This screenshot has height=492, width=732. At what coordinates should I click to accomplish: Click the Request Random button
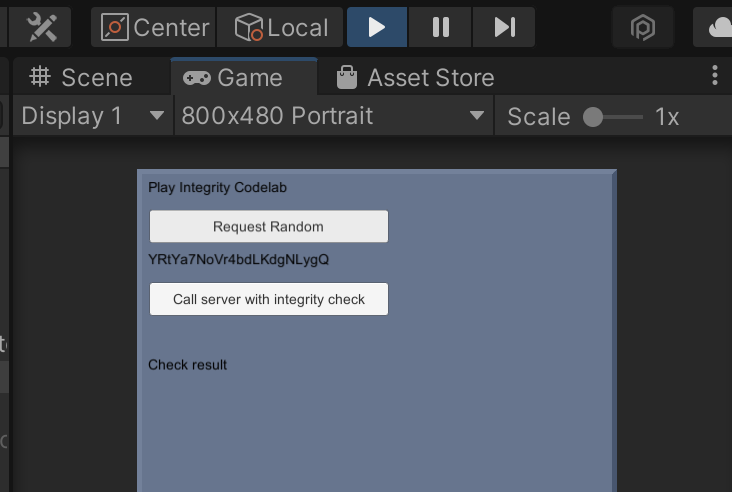(x=268, y=226)
